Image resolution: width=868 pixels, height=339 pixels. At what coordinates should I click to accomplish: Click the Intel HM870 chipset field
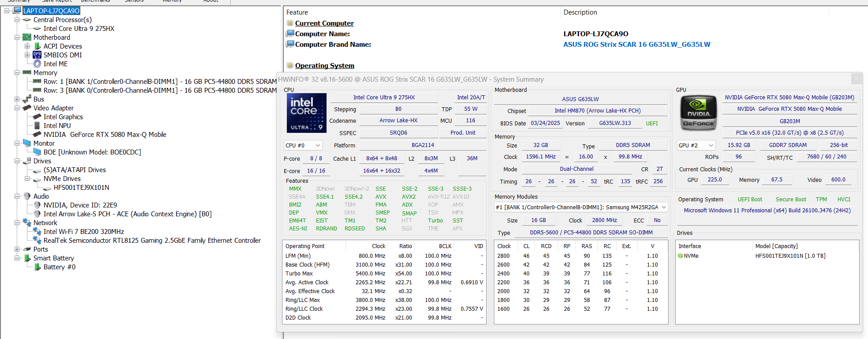pyautogui.click(x=597, y=111)
